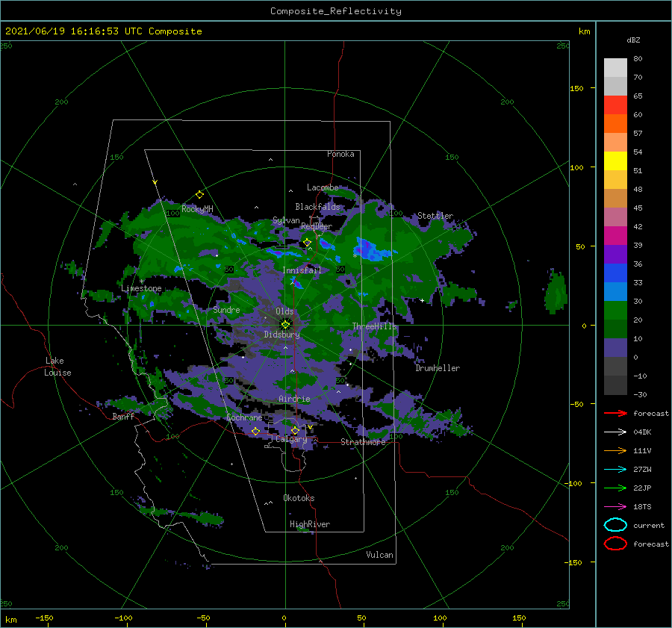Click the red forecast arrow legend icon

click(x=615, y=413)
